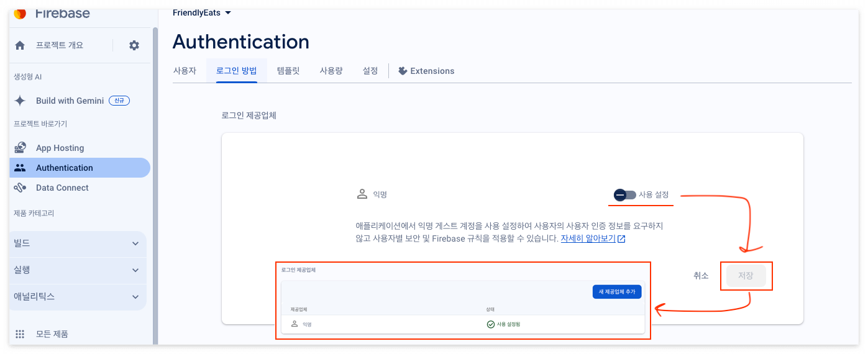Viewport: 868px width, 354px height.
Task: Click the external link icon after 자세히 알아보기
Action: click(621, 239)
